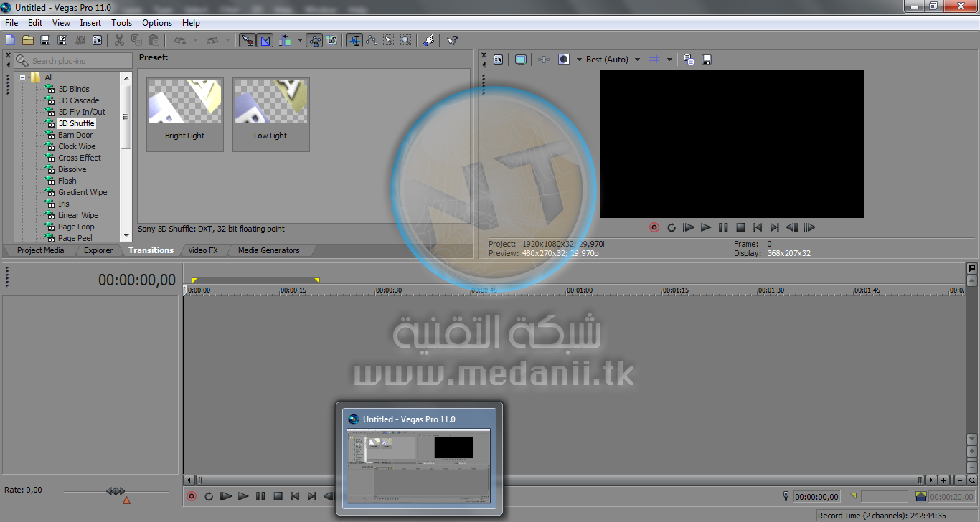
Task: Select the Envelope Edit tool
Action: tap(372, 40)
